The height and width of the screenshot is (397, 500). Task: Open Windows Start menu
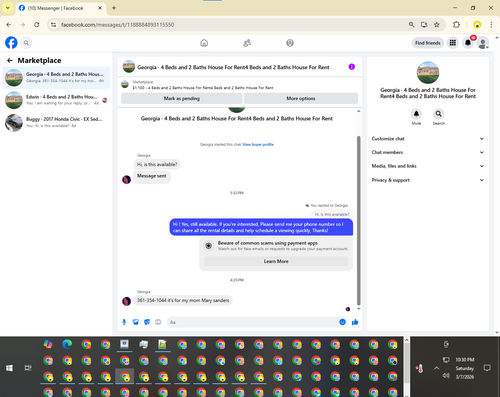coord(9,368)
